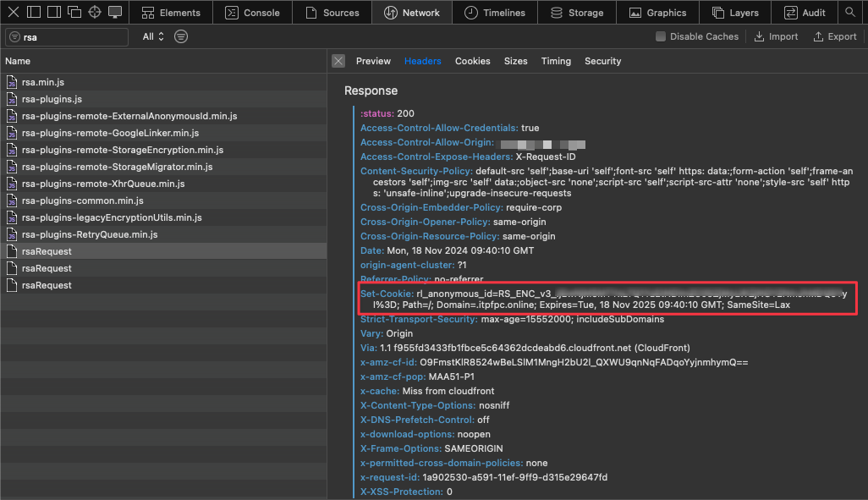
Task: Go to the Sources tab
Action: click(332, 12)
